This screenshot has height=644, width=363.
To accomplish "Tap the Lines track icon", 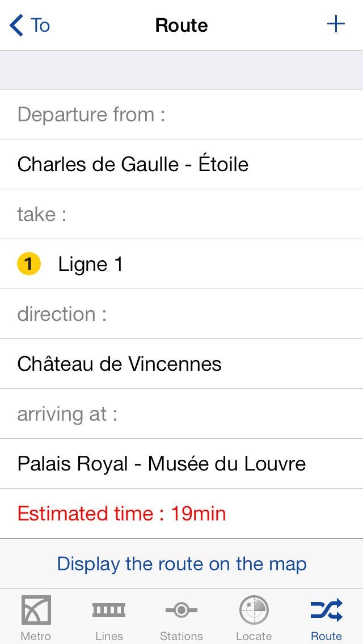I will [109, 610].
